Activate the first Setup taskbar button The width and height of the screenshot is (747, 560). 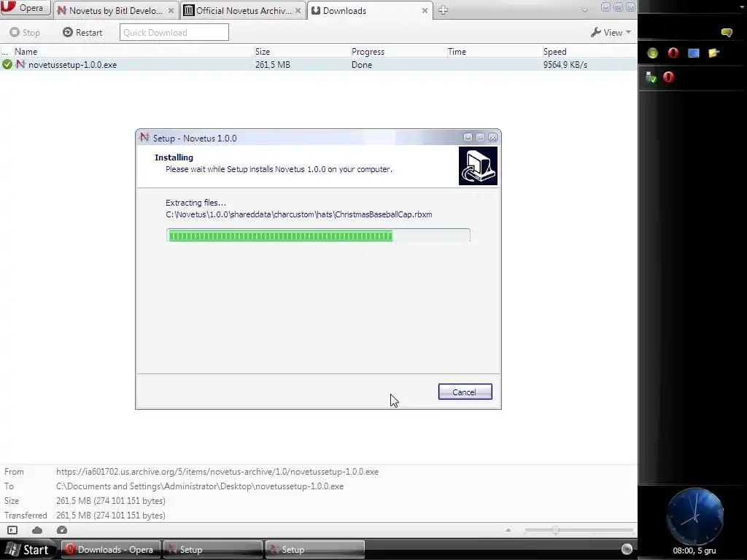coord(212,550)
